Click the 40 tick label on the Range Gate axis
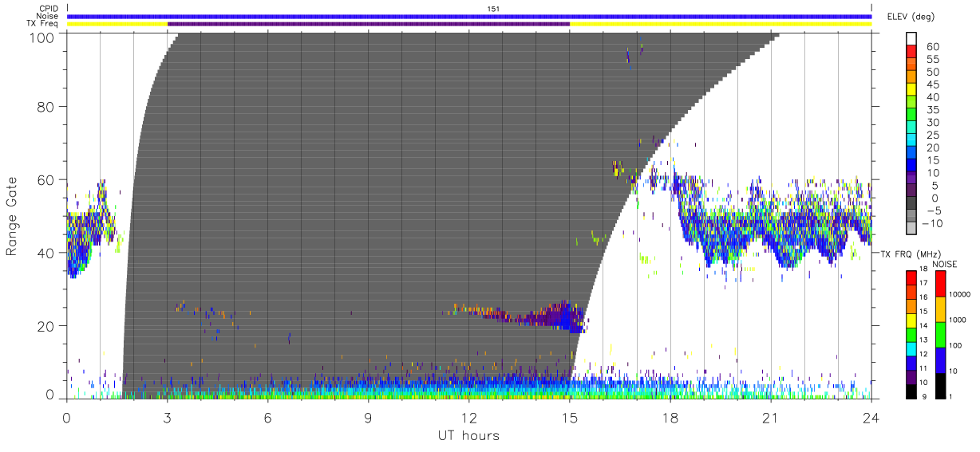Screen dimensions: 980x452 (47, 253)
